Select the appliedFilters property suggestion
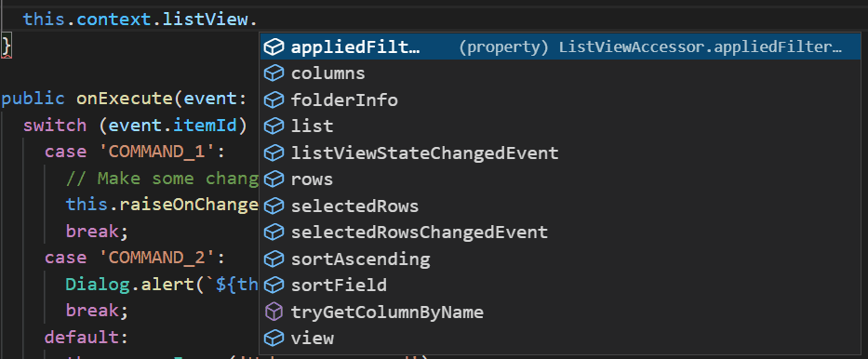This screenshot has width=868, height=359. coord(560,47)
